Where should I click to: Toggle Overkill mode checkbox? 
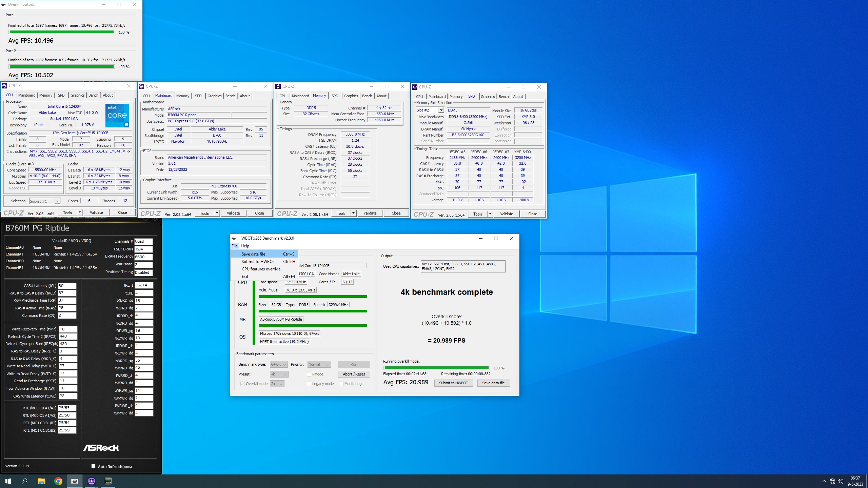(x=242, y=384)
